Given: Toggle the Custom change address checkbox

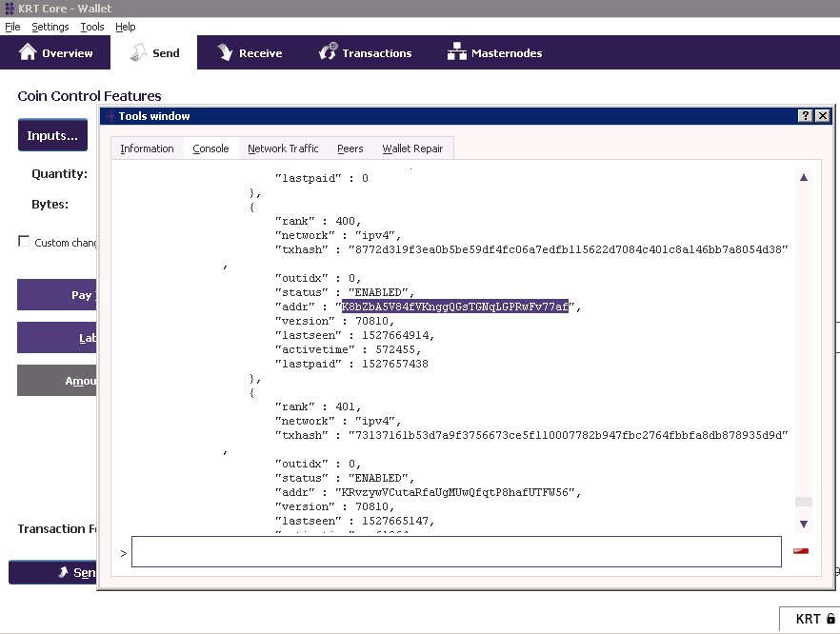Looking at the screenshot, I should (x=24, y=241).
